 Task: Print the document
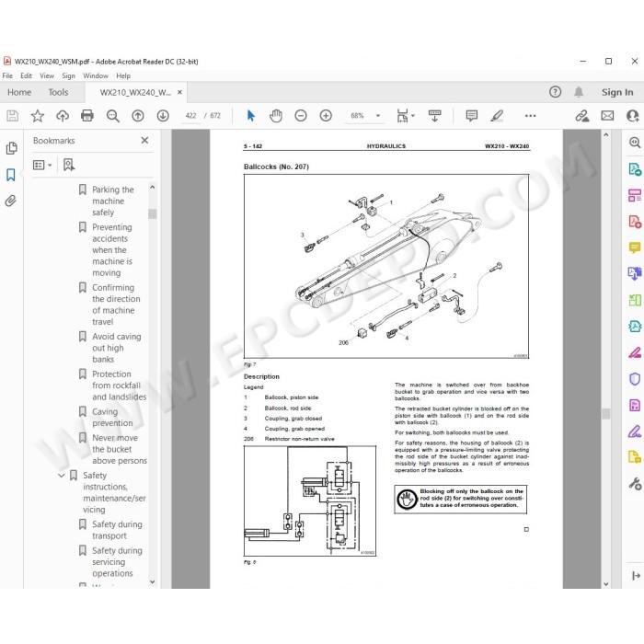coord(87,116)
